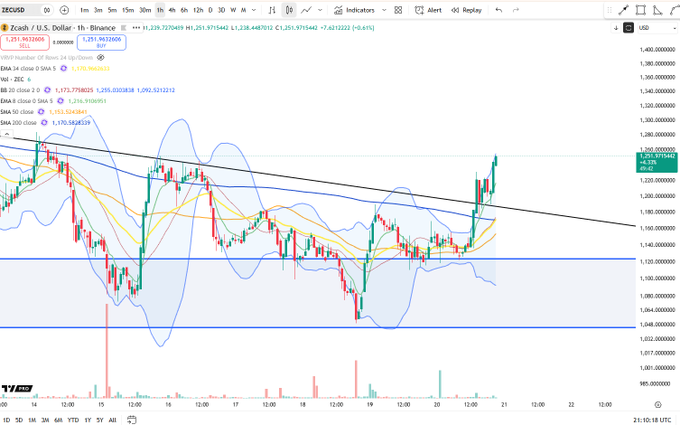Set date range to 5D

[19, 420]
